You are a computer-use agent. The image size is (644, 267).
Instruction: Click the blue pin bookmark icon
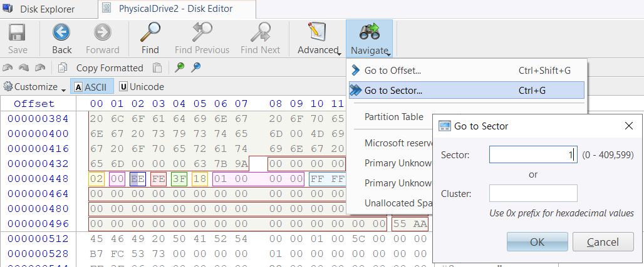(196, 68)
